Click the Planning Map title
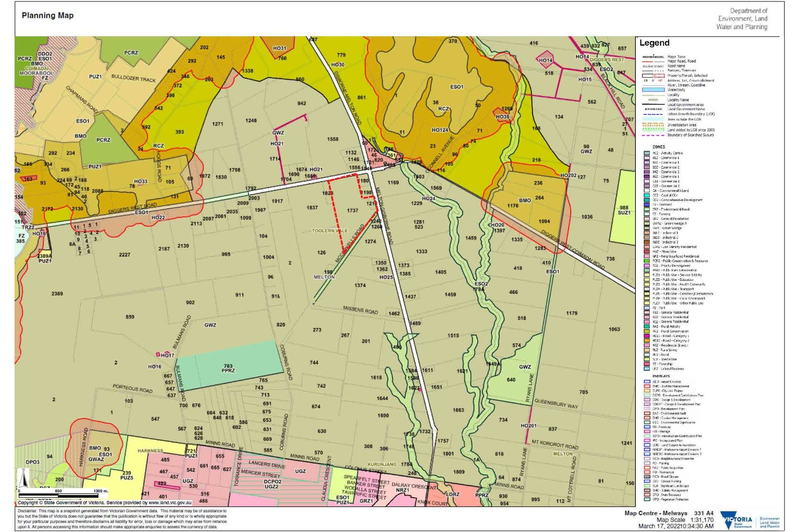 tap(47, 16)
